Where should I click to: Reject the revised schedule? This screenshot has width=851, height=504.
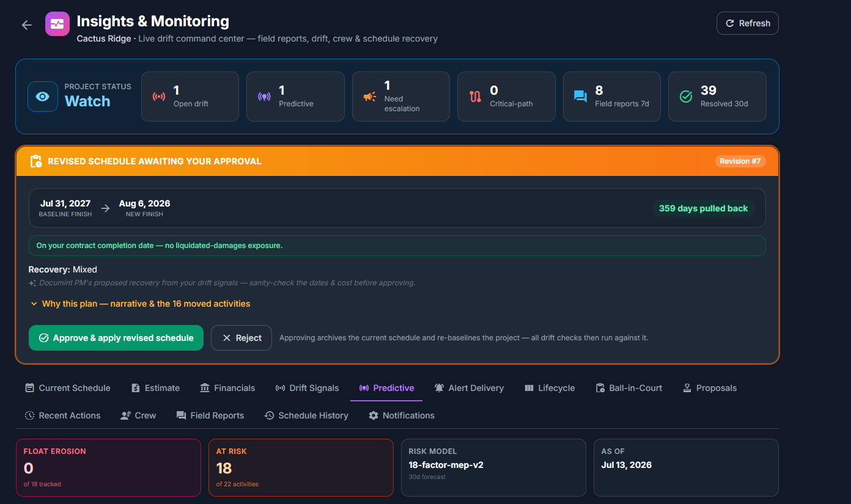(241, 338)
